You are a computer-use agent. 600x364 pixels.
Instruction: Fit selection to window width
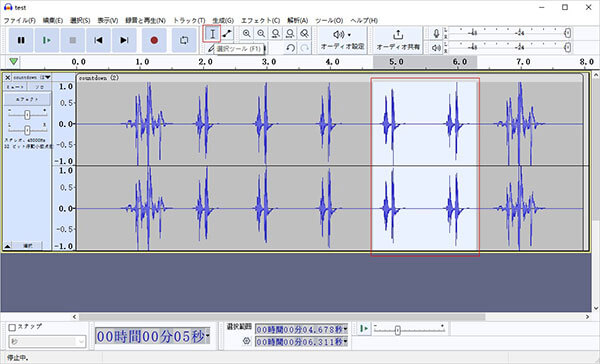[276, 34]
